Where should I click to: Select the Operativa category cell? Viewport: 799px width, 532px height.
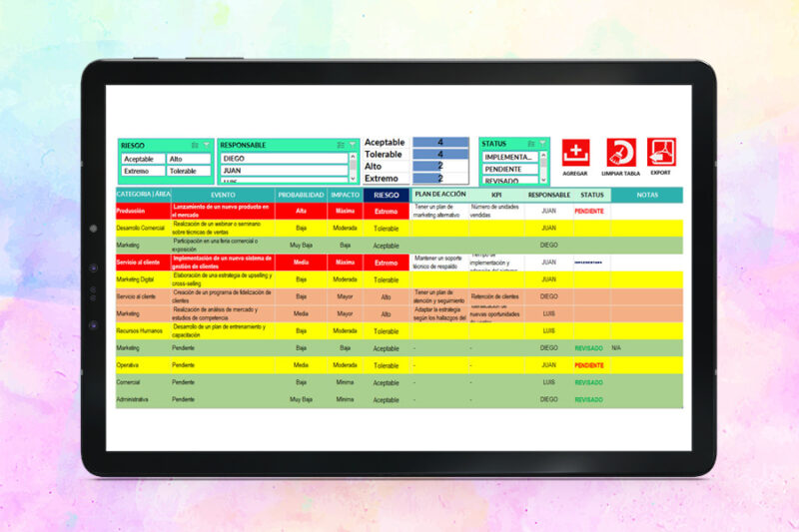tap(144, 365)
